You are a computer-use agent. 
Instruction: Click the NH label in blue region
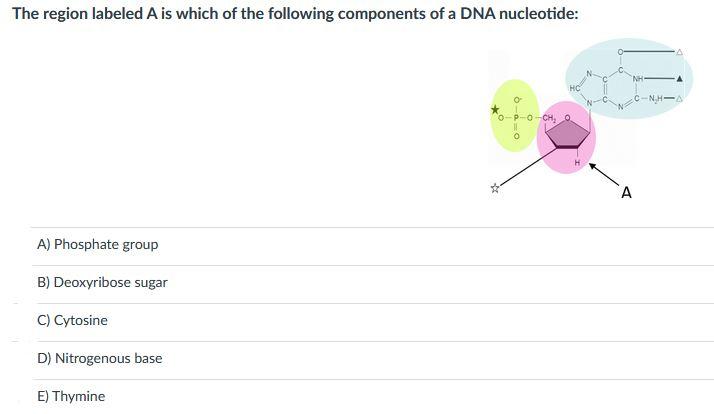click(638, 78)
